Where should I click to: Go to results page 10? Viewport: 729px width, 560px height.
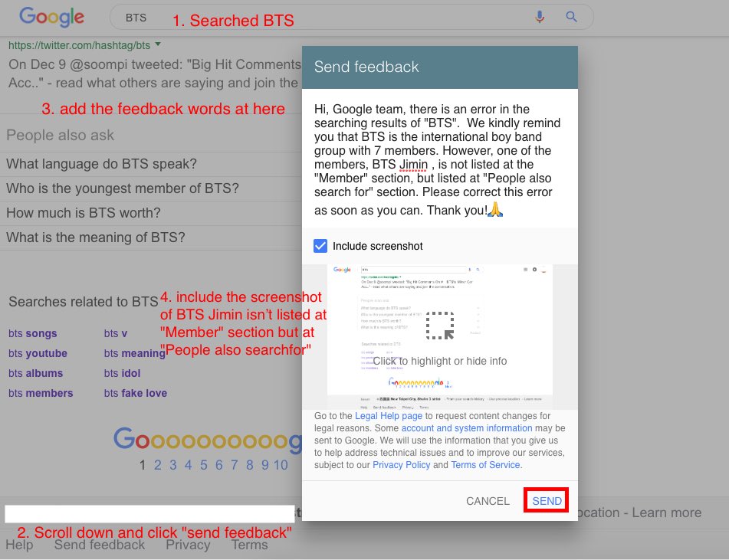click(281, 465)
